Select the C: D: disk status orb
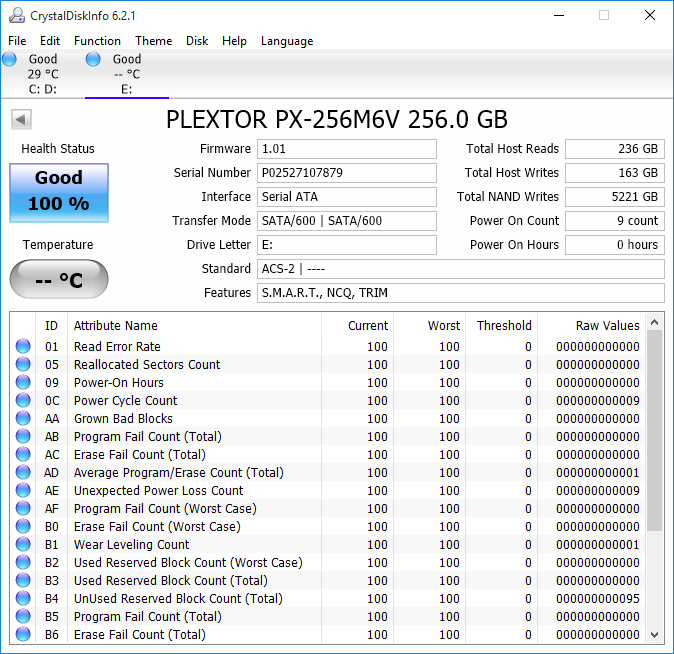 (x=10, y=59)
